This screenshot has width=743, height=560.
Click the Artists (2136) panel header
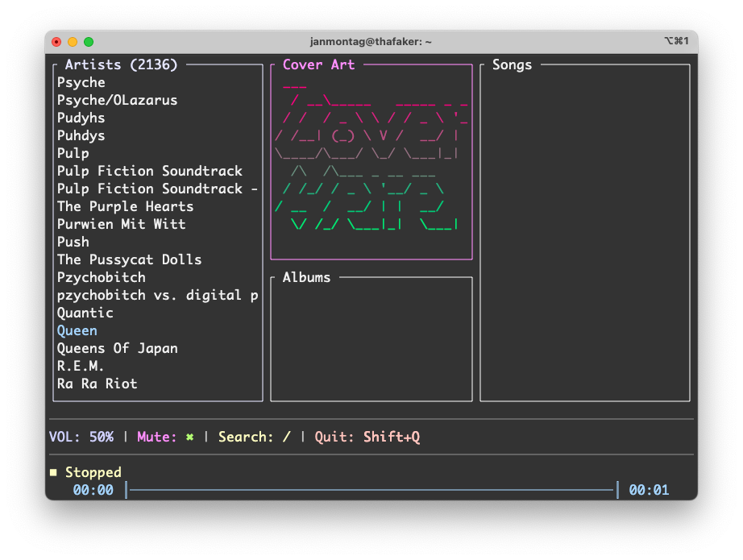click(x=121, y=64)
